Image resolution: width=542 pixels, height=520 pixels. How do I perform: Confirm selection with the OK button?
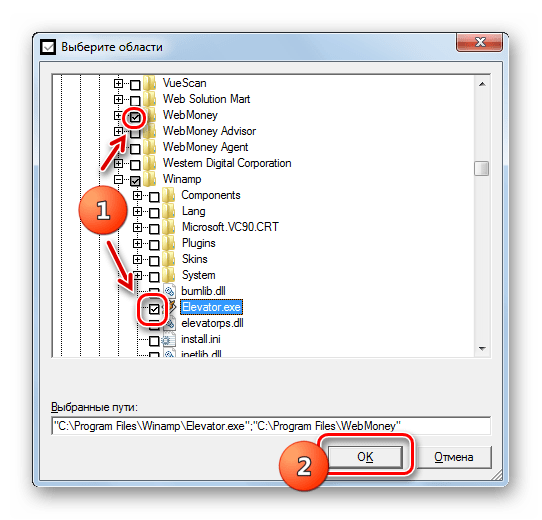coord(365,457)
